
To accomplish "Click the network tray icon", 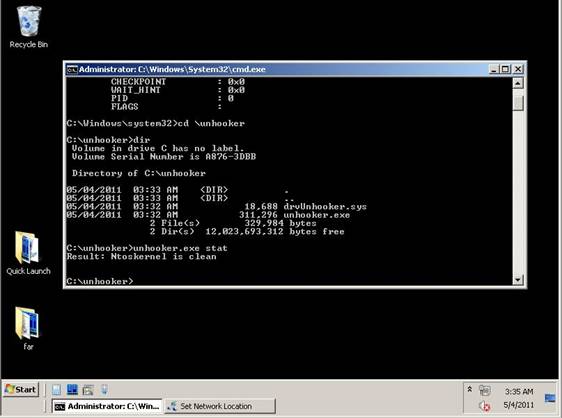I will [485, 390].
